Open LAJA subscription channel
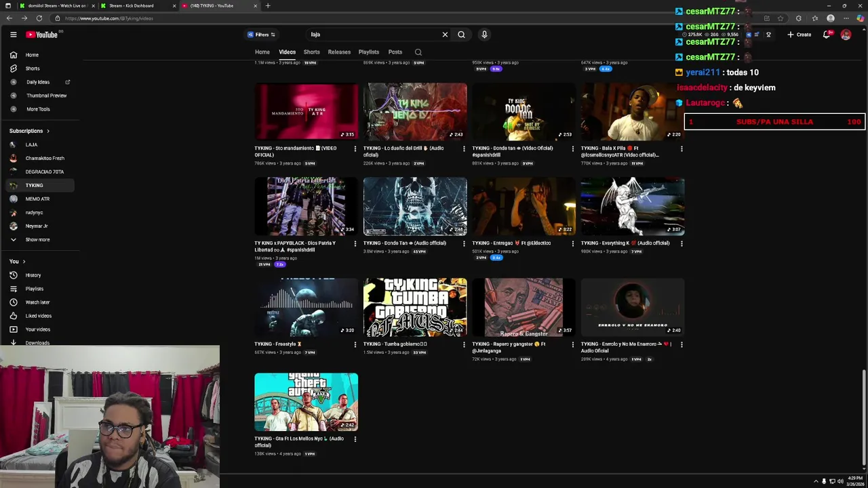The image size is (868, 488). point(31,144)
